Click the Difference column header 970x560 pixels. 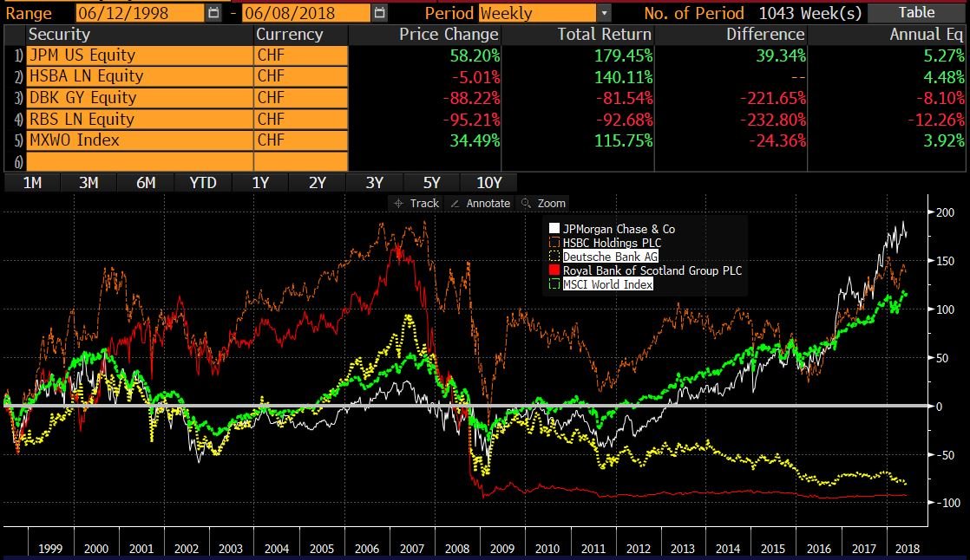tap(765, 35)
